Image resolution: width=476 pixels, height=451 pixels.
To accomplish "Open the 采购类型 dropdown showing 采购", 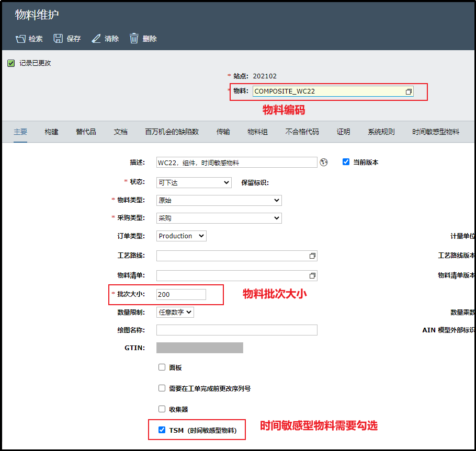I will (219, 218).
